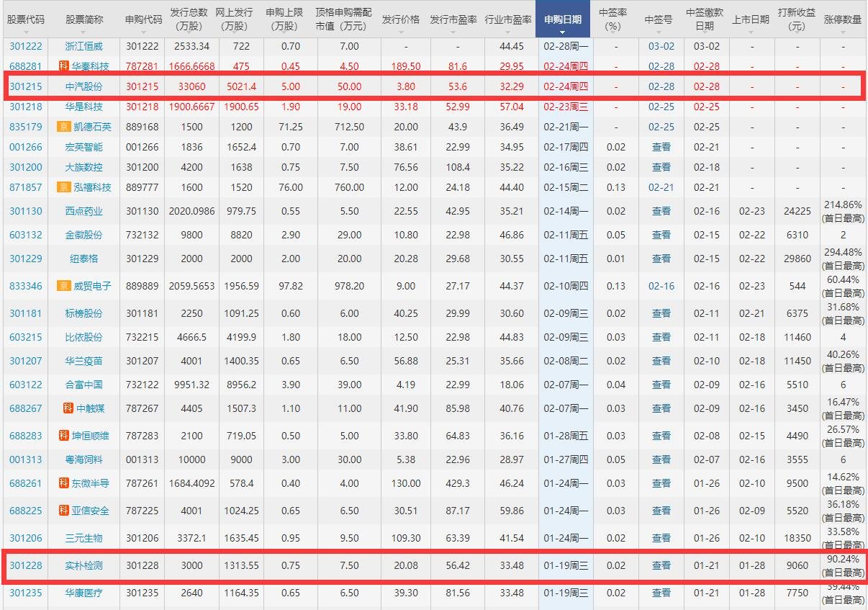Select 发行总数 value 9951.32 for 合富中国
The width and height of the screenshot is (868, 610).
point(192,385)
